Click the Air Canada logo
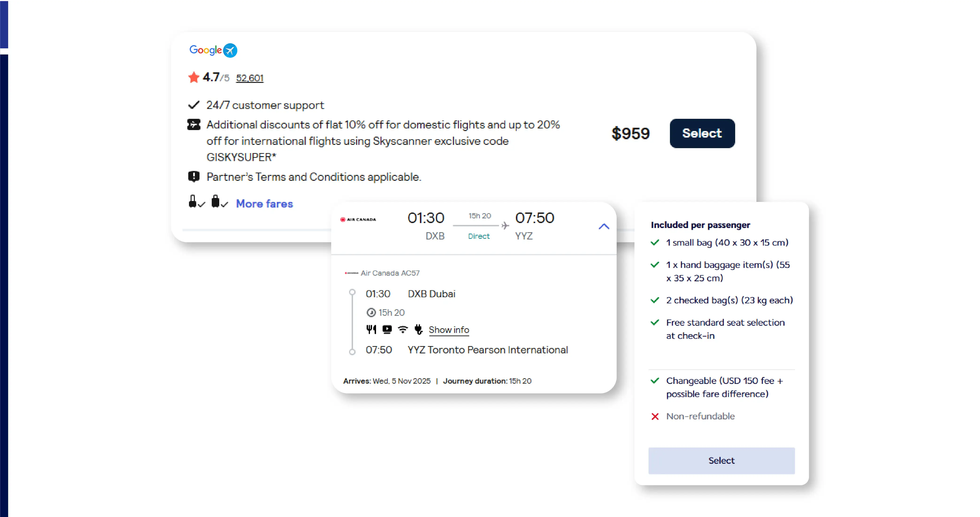This screenshot has height=517, width=980. tap(358, 220)
